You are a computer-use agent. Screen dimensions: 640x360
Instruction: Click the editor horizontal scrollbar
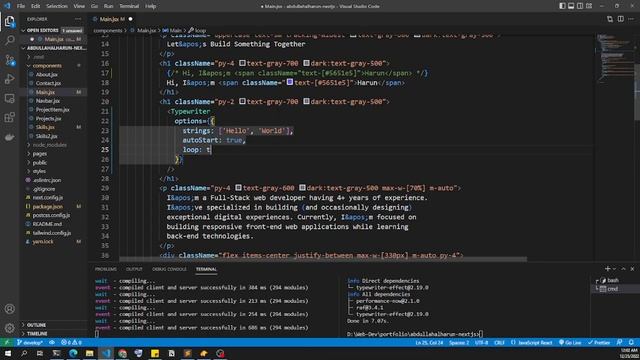(x=323, y=259)
